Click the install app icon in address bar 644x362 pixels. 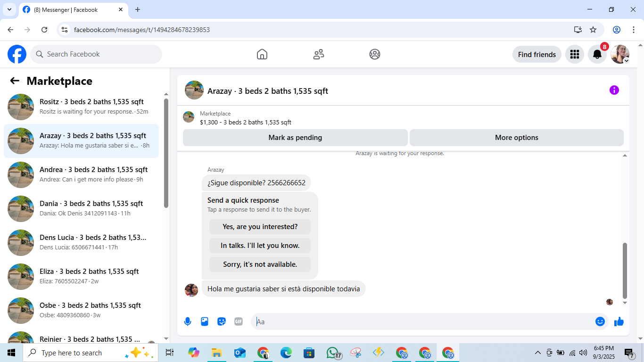pos(578,30)
